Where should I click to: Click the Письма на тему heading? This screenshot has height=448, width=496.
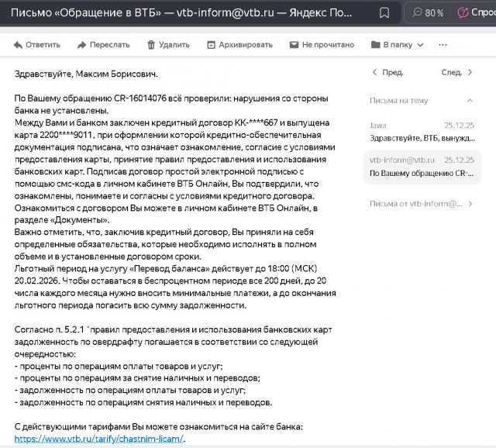coord(398,101)
